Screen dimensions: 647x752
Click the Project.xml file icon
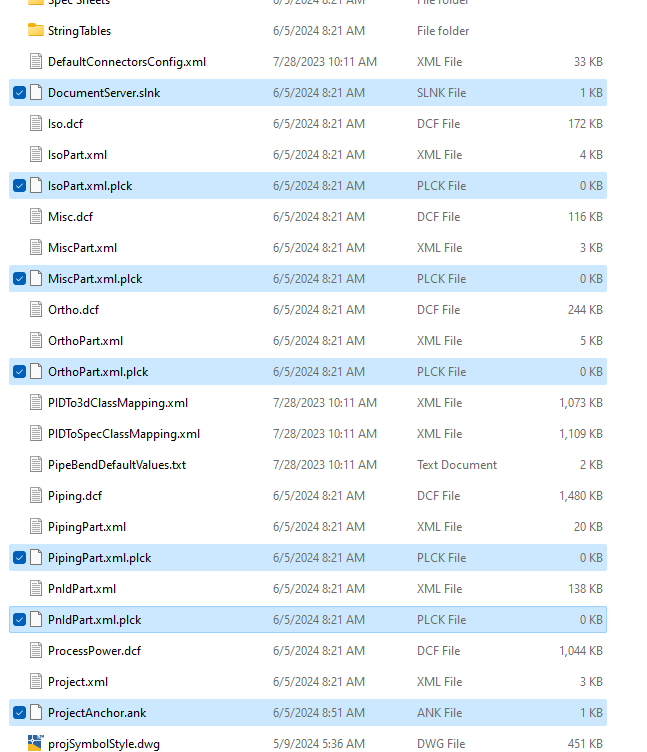[36, 682]
